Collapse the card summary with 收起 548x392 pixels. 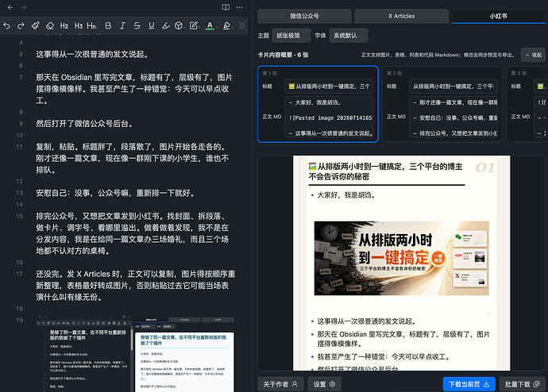pyautogui.click(x=533, y=55)
